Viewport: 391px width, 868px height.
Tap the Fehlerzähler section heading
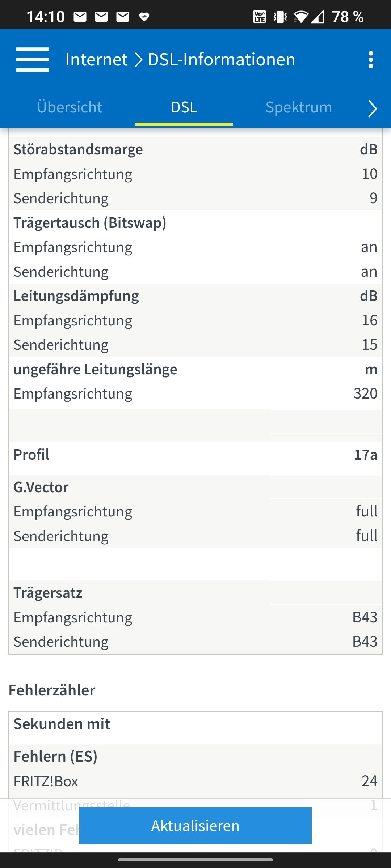[52, 690]
